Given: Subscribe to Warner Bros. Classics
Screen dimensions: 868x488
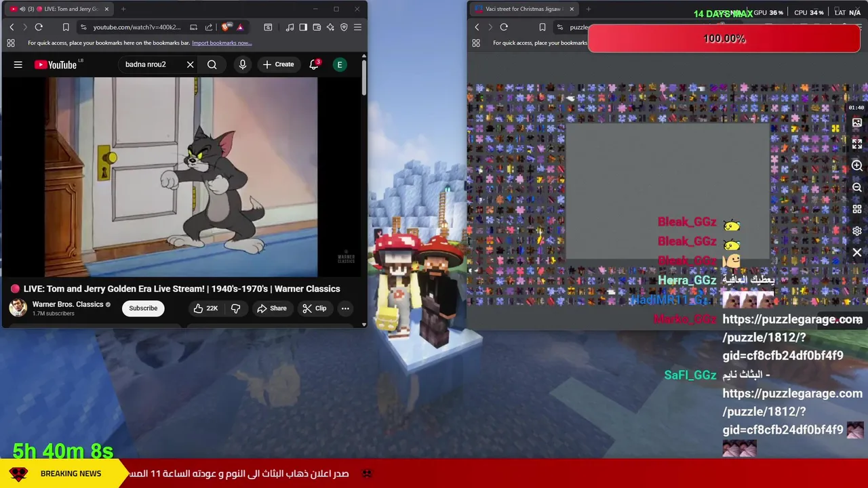Looking at the screenshot, I should [143, 308].
